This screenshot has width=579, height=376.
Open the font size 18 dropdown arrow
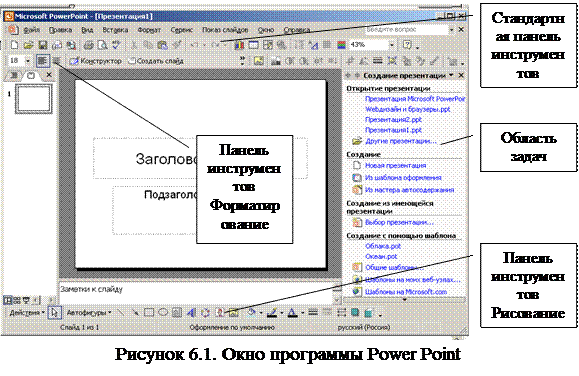(28, 61)
